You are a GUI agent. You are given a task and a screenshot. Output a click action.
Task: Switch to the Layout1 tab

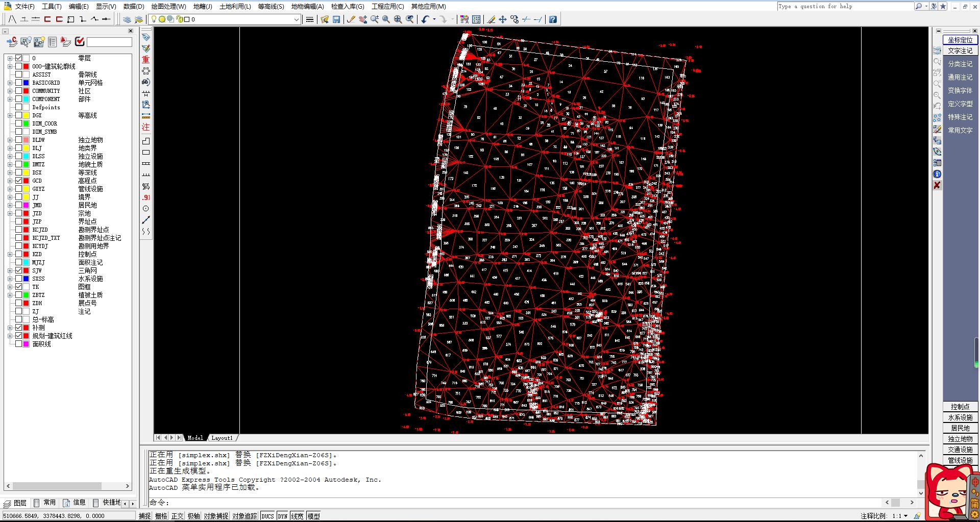[222, 438]
